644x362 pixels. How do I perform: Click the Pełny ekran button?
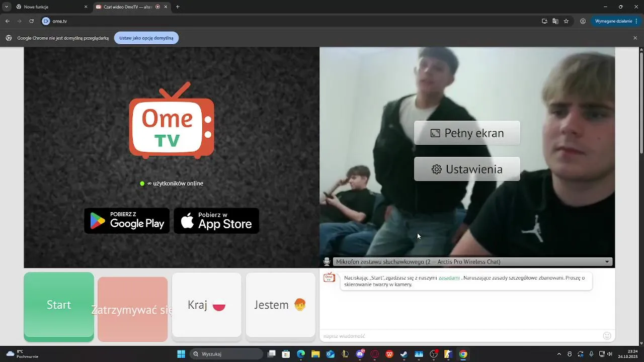(467, 133)
